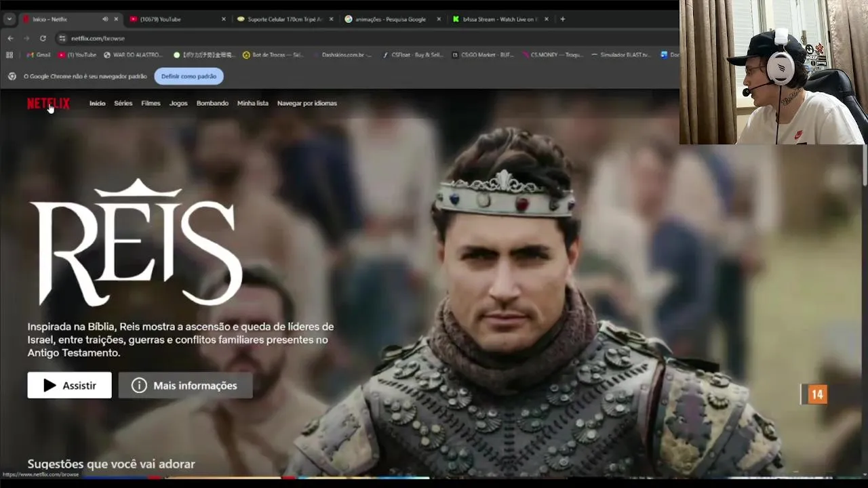Close the YouTube tab
The image size is (868, 488).
224,19
